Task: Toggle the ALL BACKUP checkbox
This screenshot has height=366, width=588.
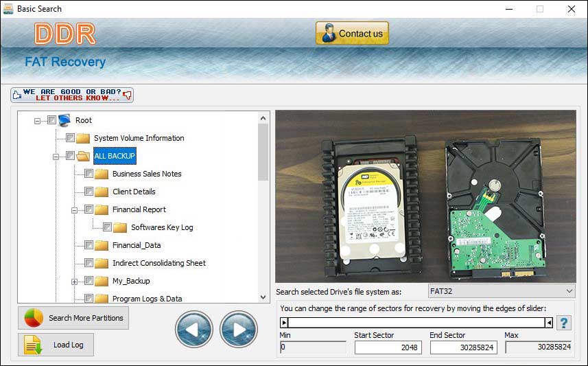Action: tap(70, 155)
